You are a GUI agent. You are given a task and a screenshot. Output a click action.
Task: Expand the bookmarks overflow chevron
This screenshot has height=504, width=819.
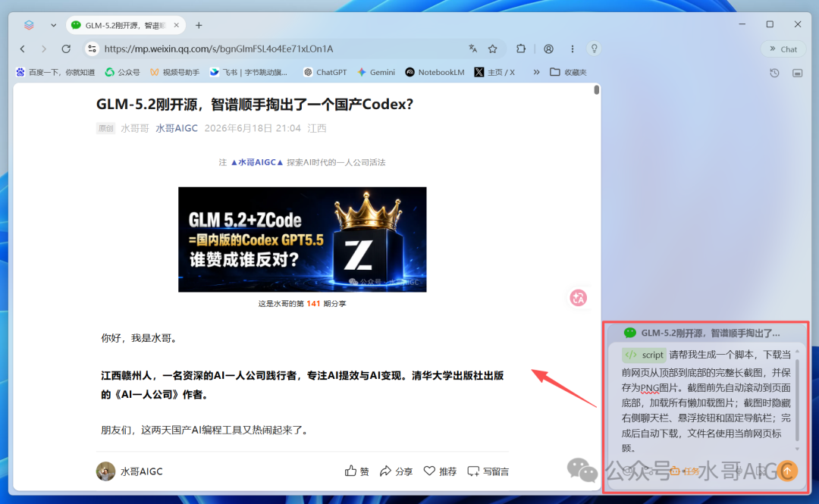tap(536, 72)
